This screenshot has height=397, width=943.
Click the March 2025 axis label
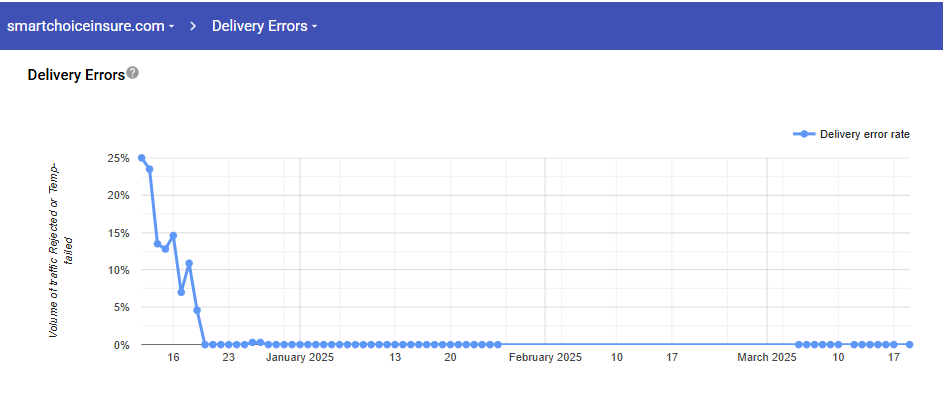[x=767, y=357]
